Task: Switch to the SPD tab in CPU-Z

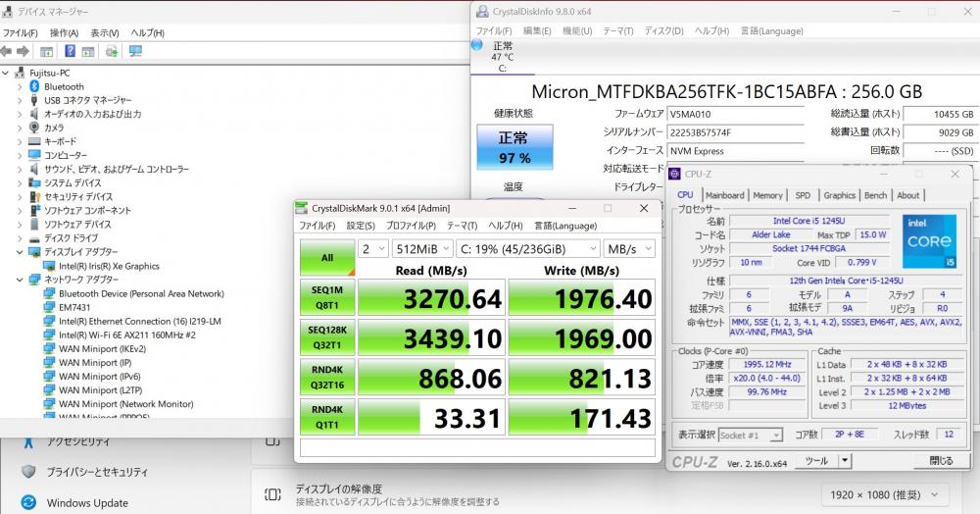Action: click(x=803, y=195)
